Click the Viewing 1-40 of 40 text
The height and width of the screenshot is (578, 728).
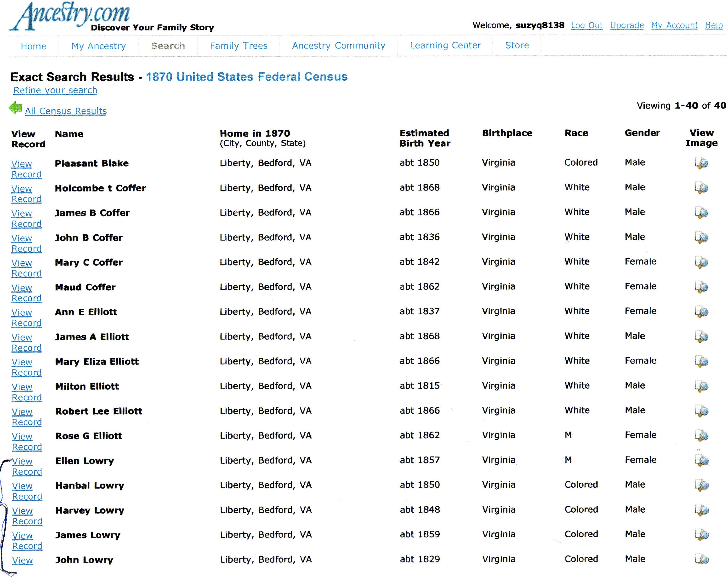coord(681,106)
